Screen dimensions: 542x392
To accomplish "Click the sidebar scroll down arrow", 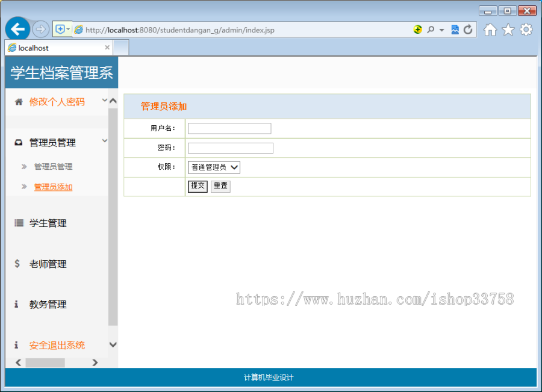I will 113,344.
